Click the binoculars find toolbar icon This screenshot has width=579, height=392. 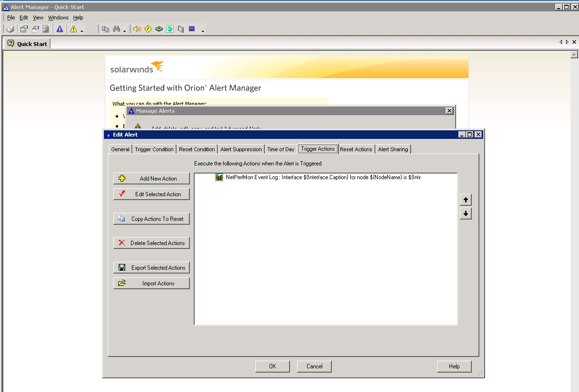tap(116, 29)
